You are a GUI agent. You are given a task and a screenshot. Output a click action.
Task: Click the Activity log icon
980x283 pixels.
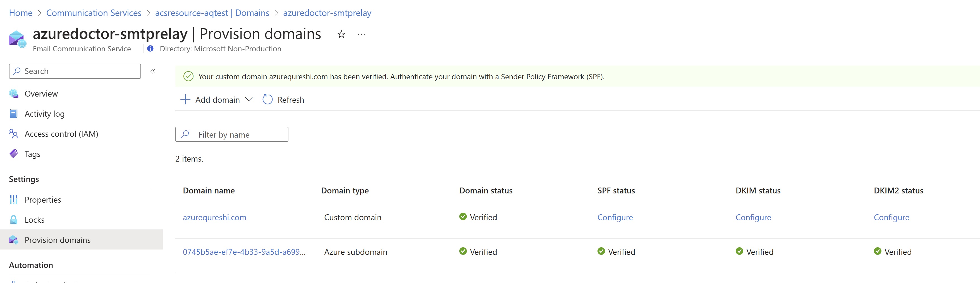tap(14, 114)
